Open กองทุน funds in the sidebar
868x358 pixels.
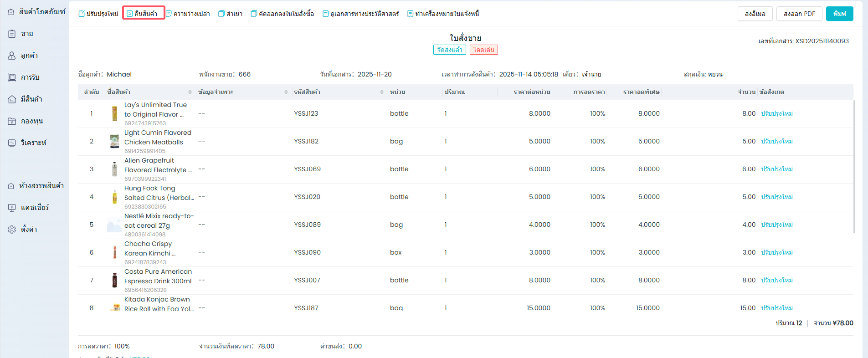pyautogui.click(x=12, y=121)
